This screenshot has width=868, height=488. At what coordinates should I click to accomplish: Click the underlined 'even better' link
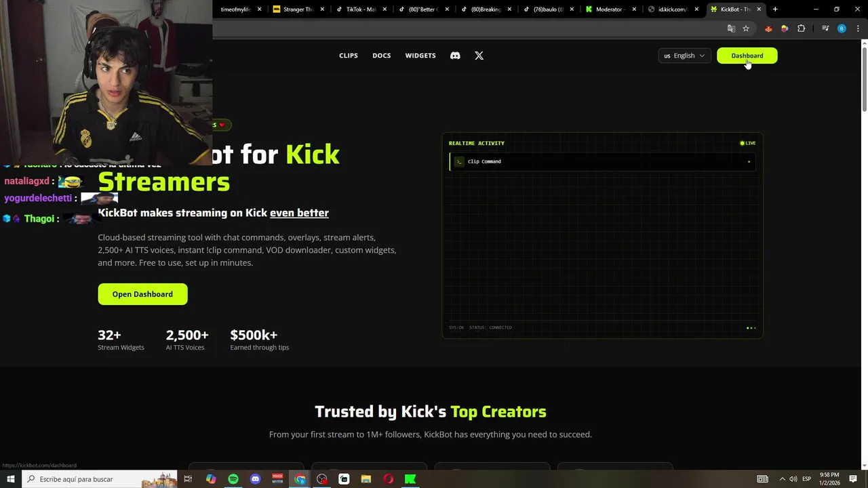tap(299, 213)
